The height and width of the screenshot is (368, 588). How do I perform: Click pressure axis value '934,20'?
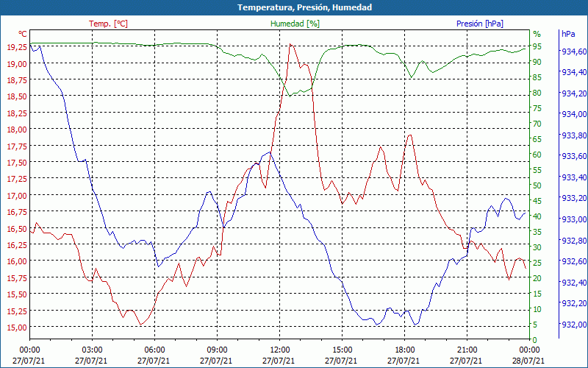574,93
